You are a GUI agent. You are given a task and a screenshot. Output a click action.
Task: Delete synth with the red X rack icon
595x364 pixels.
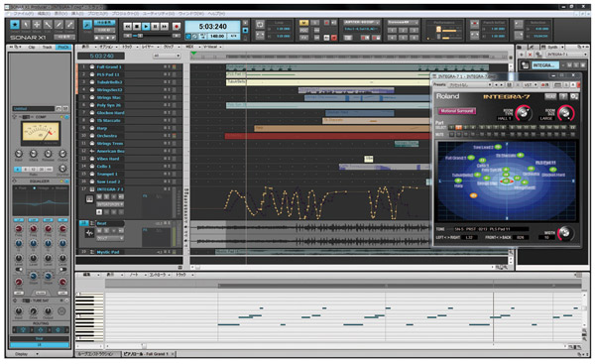pyautogui.click(x=531, y=55)
